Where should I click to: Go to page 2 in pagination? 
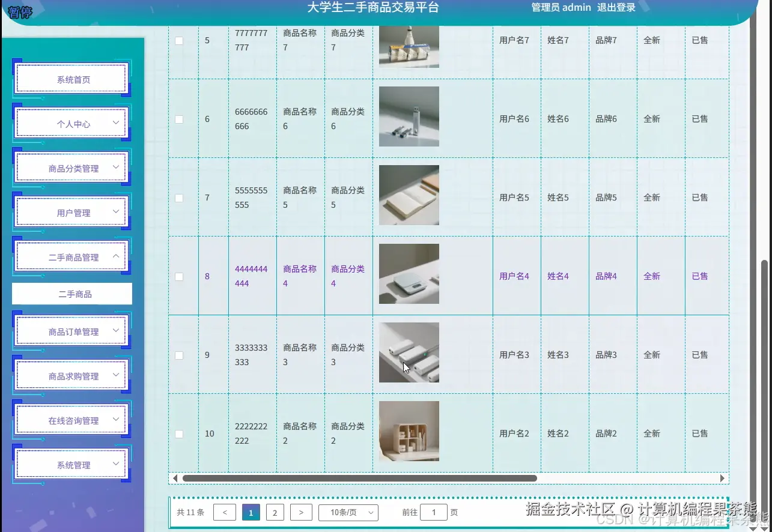[x=275, y=512]
